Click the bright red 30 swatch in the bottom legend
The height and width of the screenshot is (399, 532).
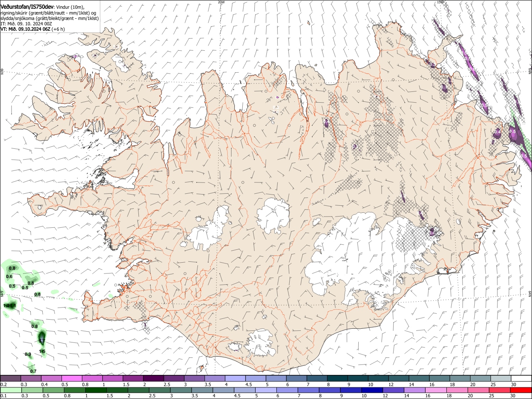(520, 390)
